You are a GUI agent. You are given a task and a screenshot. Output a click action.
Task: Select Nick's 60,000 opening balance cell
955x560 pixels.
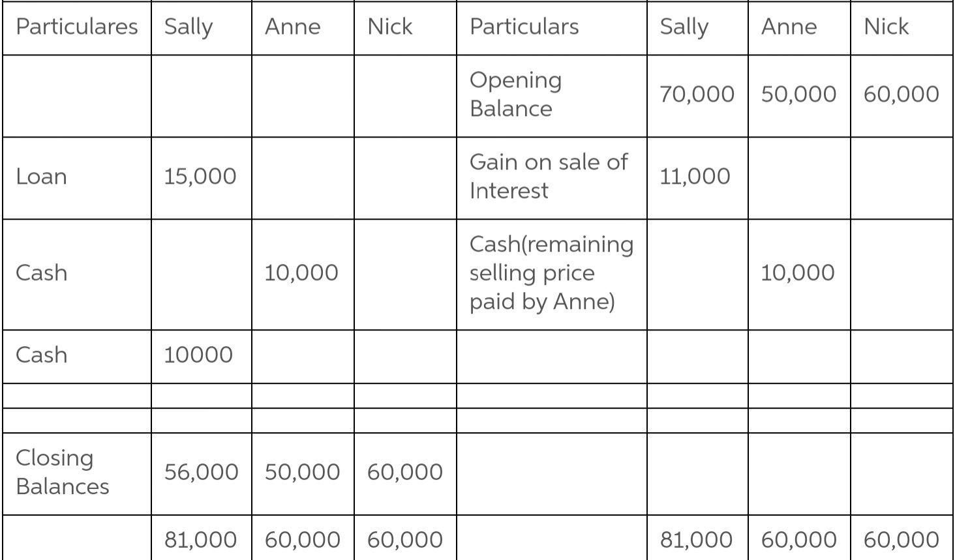901,94
